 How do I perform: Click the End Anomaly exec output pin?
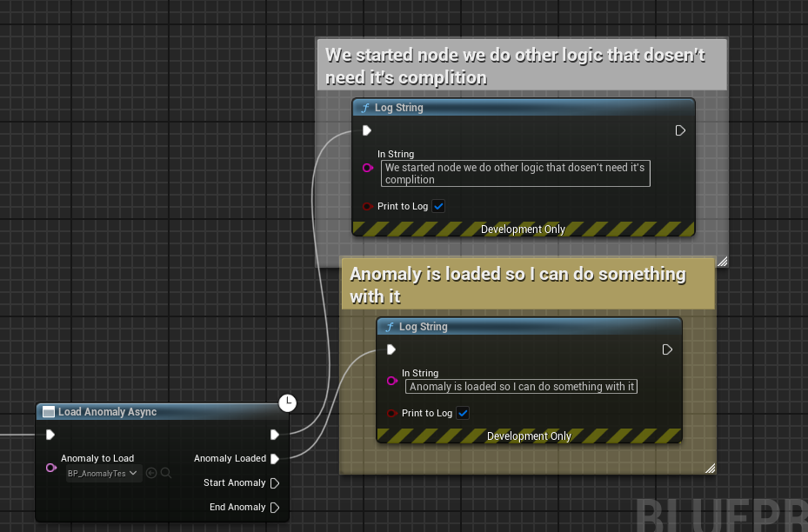coord(275,508)
